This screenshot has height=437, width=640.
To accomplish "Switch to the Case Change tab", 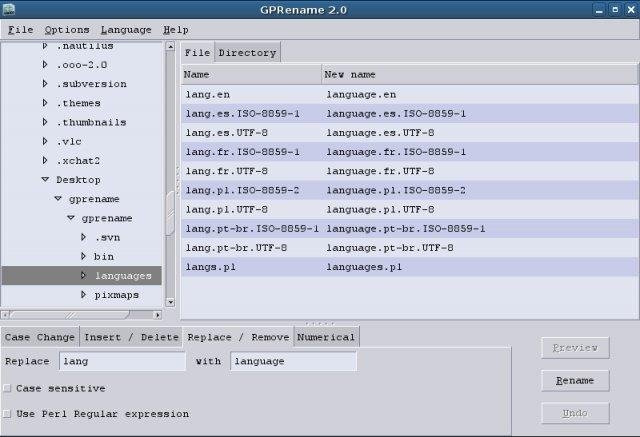I will (40, 337).
